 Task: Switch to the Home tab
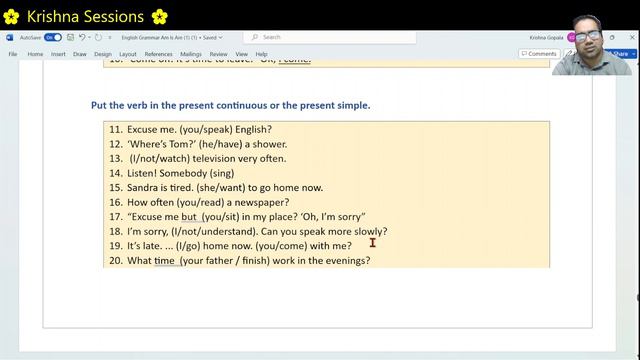pos(35,54)
